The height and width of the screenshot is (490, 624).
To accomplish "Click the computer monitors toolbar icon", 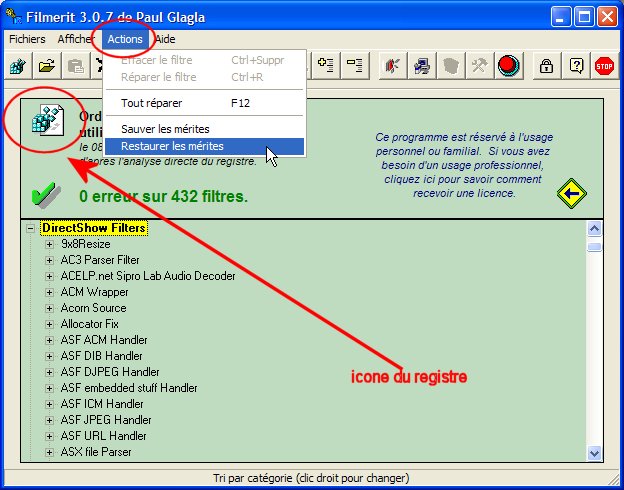I will 421,66.
